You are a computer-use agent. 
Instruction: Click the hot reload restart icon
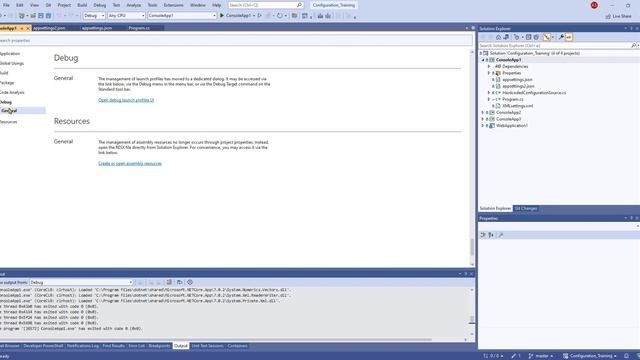[x=280, y=16]
